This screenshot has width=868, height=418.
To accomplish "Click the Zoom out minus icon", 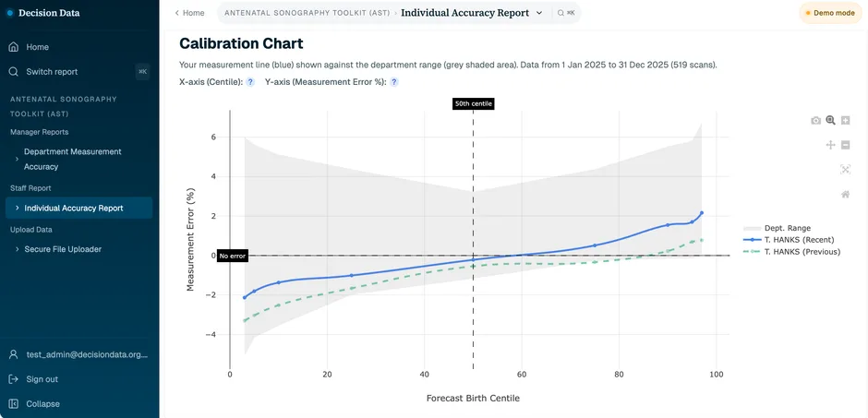I will [x=845, y=145].
